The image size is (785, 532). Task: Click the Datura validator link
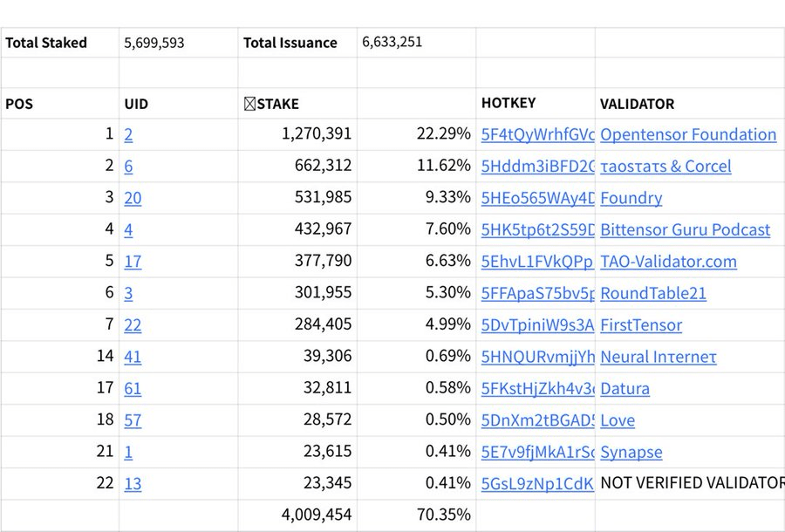pyautogui.click(x=625, y=388)
